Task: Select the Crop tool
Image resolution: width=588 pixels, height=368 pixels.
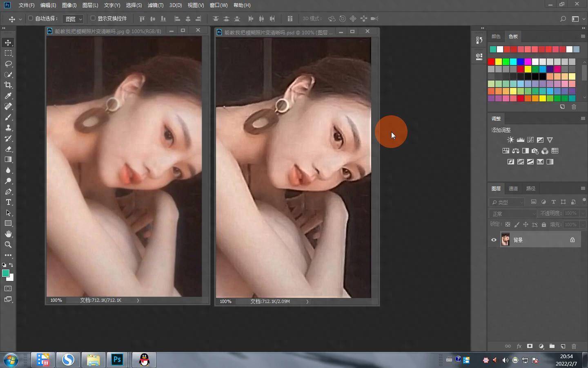Action: (8, 85)
